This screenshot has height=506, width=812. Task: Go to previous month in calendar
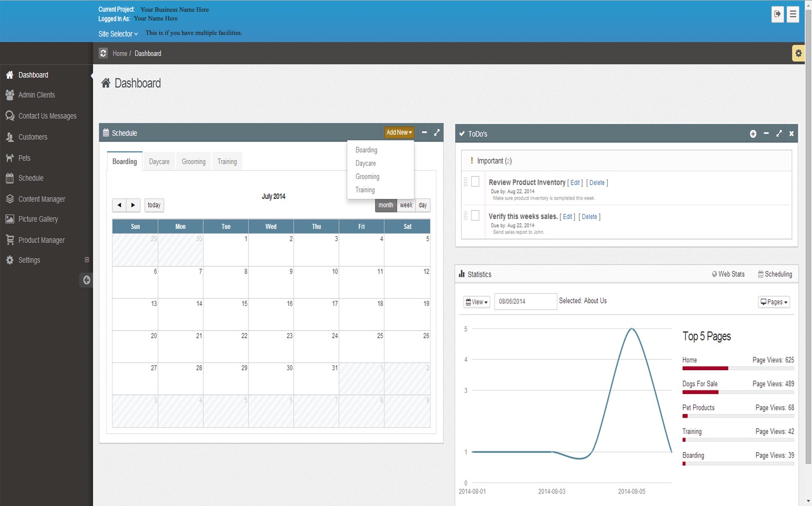coord(119,205)
